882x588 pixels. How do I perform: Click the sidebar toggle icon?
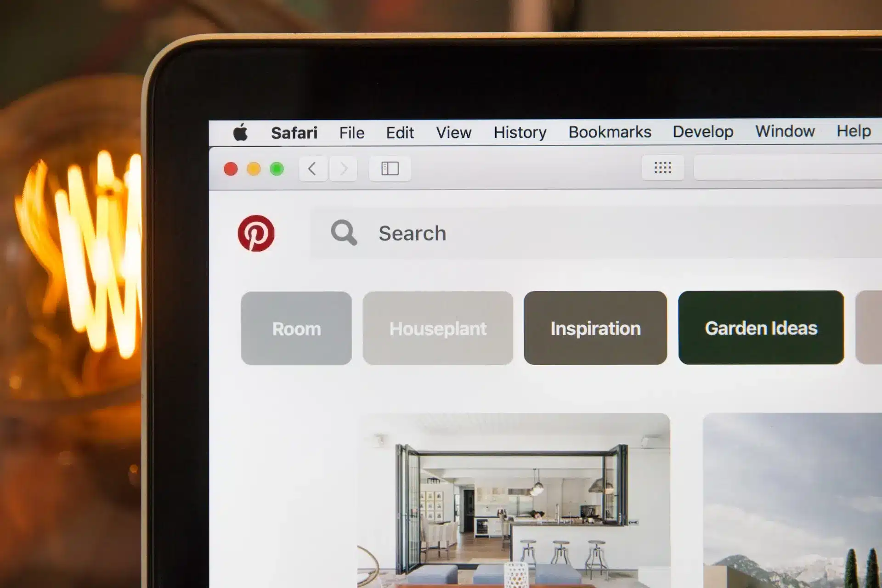point(390,170)
